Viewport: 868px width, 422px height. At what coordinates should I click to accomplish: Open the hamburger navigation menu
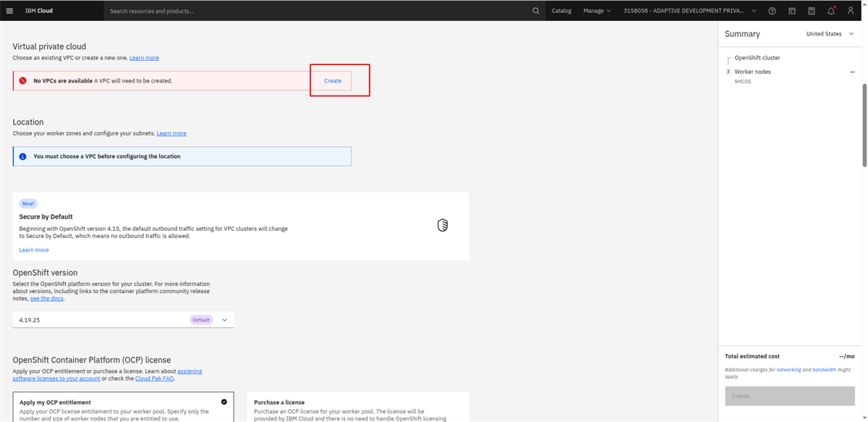(9, 11)
